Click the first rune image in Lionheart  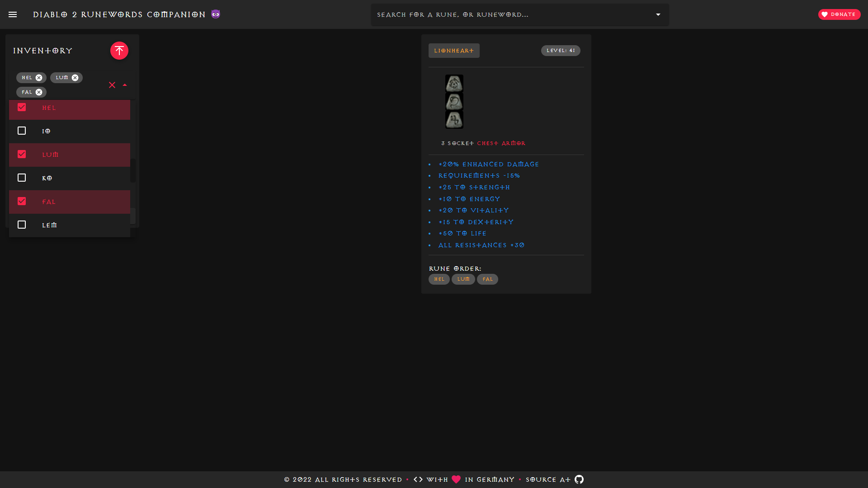(x=454, y=84)
